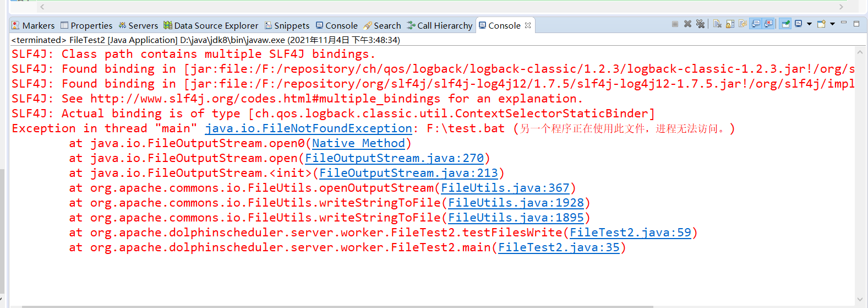This screenshot has height=308, width=868.
Task: Open the FileOutputStream.java:213 link
Action: (409, 173)
